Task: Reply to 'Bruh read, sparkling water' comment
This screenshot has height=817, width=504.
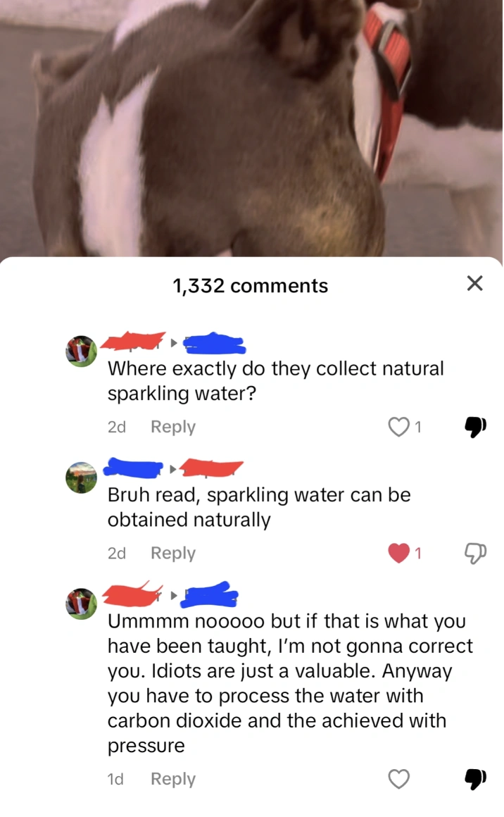Action: point(173,553)
